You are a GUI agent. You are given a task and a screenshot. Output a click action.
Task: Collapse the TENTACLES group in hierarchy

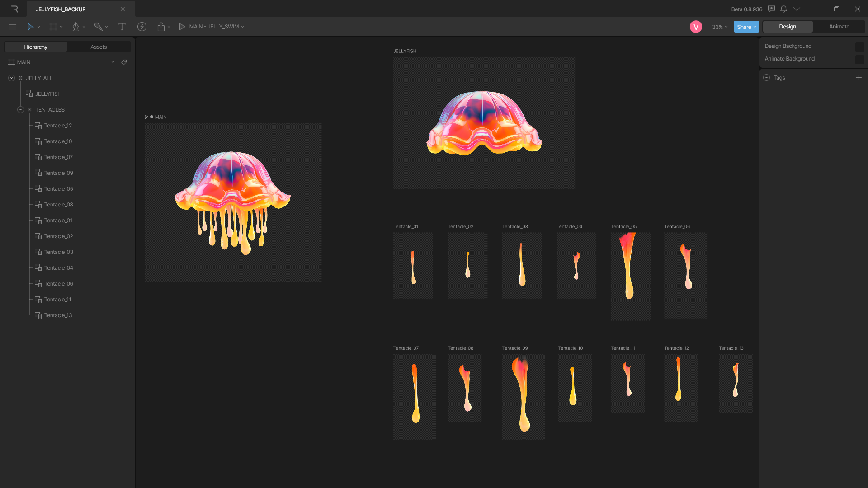pyautogui.click(x=20, y=109)
